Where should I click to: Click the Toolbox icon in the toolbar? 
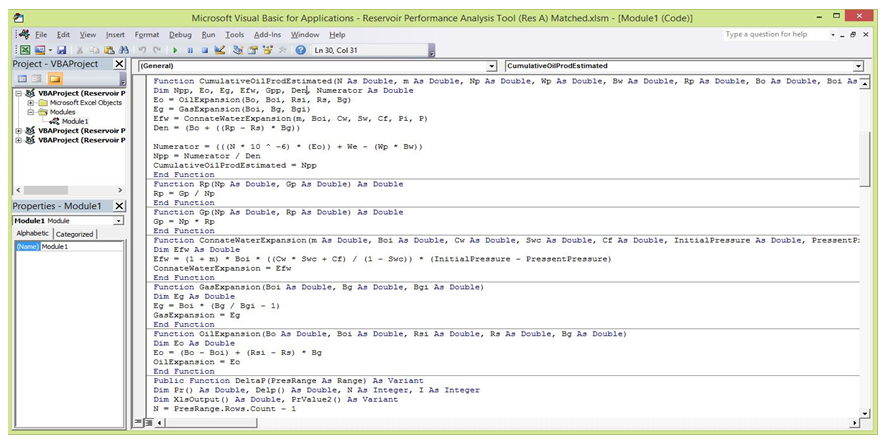(x=282, y=50)
